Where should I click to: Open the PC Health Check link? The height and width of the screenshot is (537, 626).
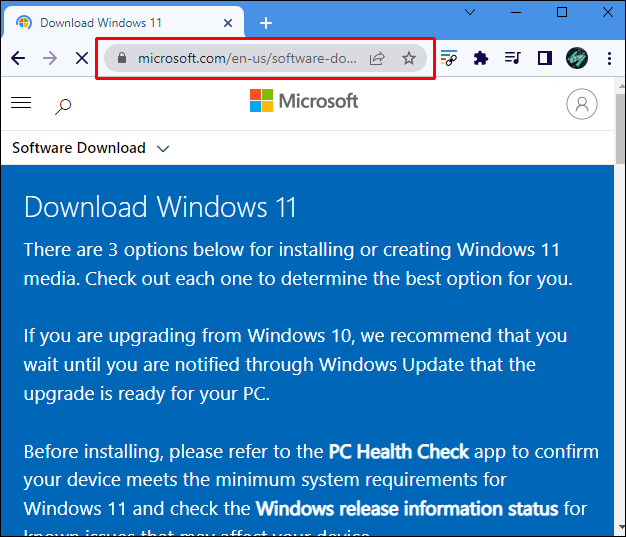[398, 452]
